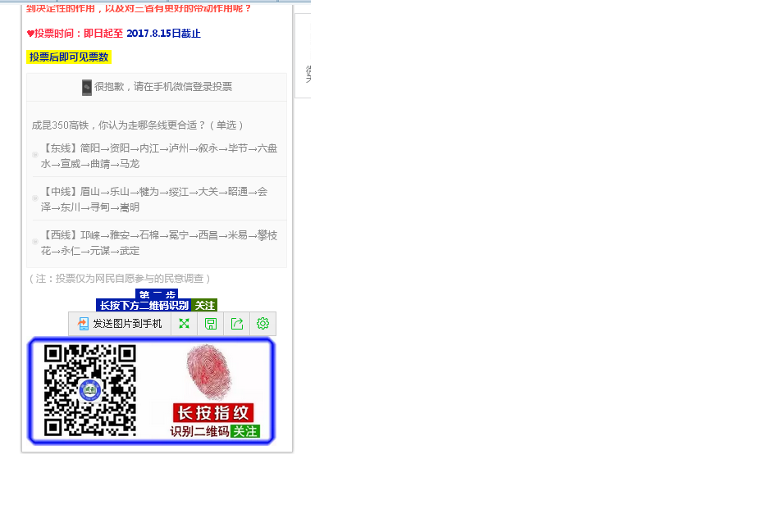Click the phone icon beside 很抱歉 notice
776x532 pixels.
click(87, 88)
